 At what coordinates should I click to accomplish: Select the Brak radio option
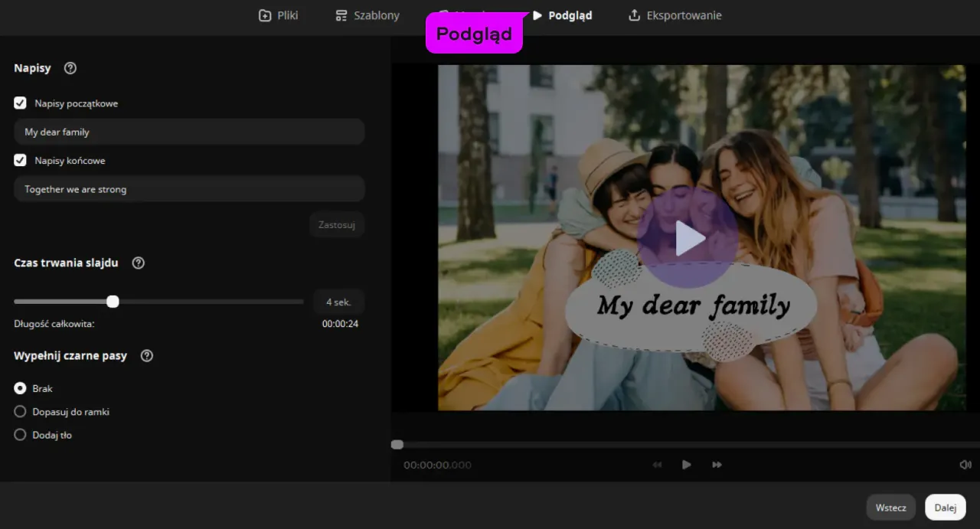tap(21, 389)
